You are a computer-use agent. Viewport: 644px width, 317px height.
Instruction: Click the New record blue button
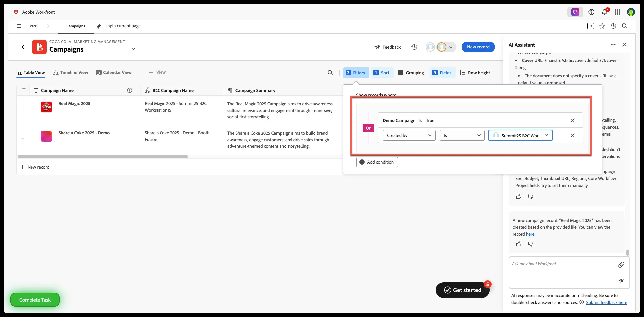tap(478, 47)
